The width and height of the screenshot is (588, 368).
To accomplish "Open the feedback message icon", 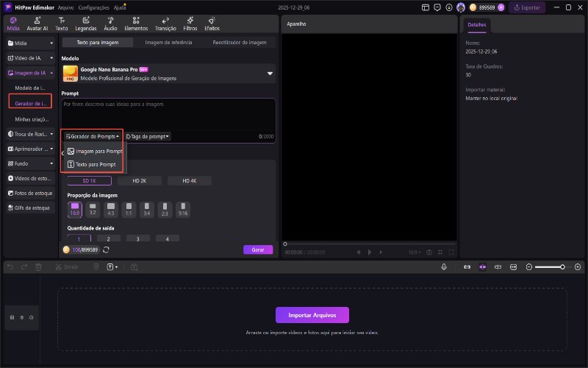I will click(x=437, y=7).
